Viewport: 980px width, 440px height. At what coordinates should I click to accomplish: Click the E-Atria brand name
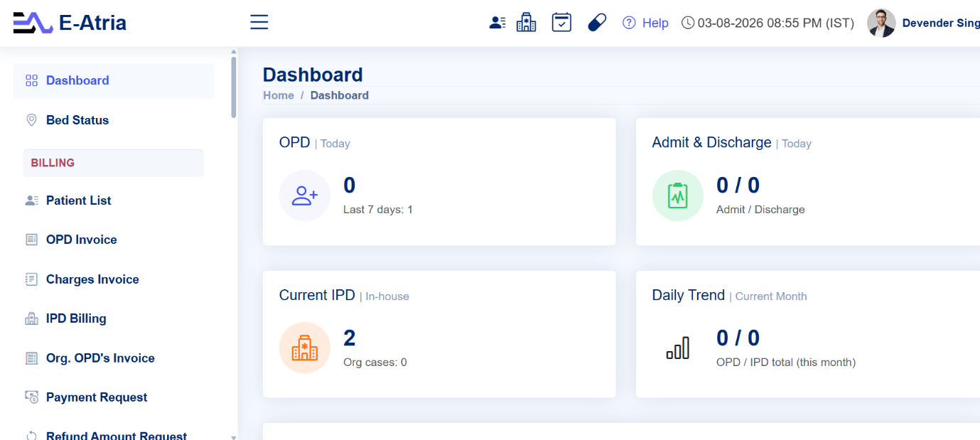[93, 23]
